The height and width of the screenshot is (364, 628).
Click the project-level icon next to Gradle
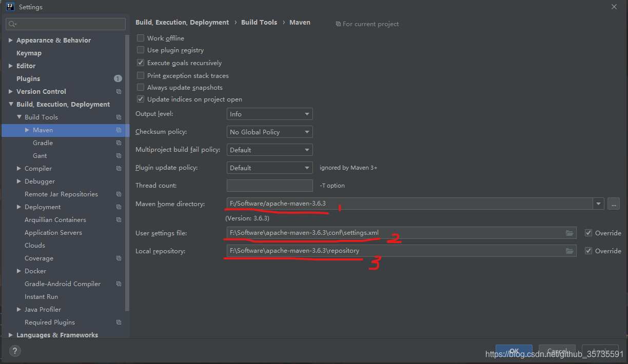tap(119, 143)
